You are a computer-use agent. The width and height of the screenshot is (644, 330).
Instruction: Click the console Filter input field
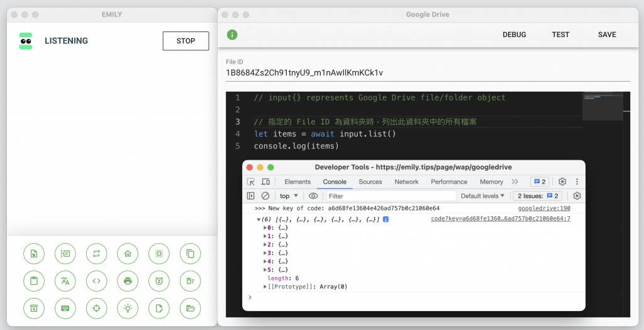click(x=391, y=195)
